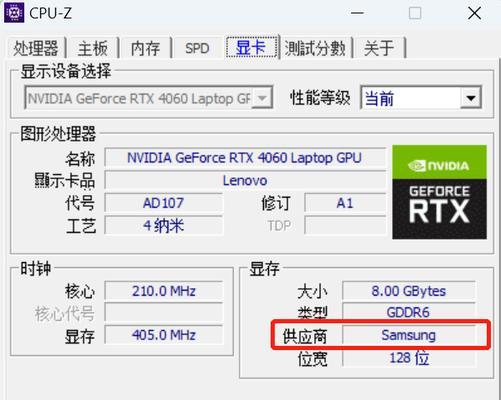Click the 当前 performance level combo box
The height and width of the screenshot is (400, 501).
pyautogui.click(x=421, y=98)
